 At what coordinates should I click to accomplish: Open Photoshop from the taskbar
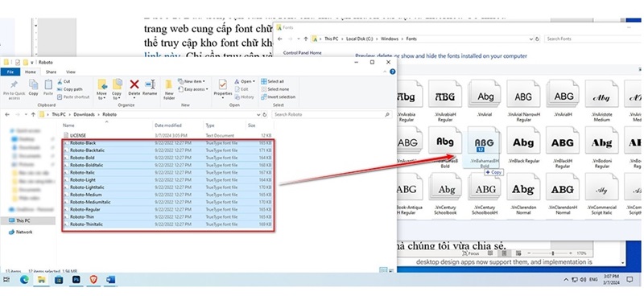pos(76,280)
